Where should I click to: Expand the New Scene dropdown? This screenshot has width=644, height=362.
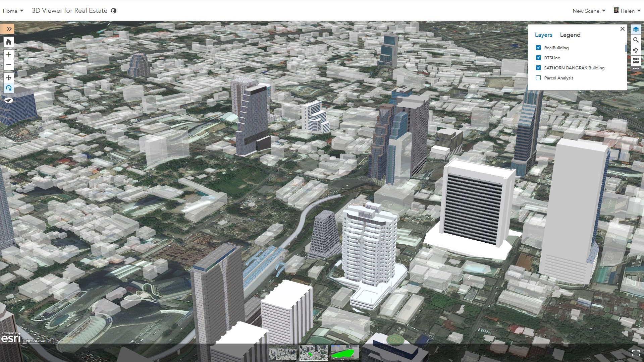[589, 11]
